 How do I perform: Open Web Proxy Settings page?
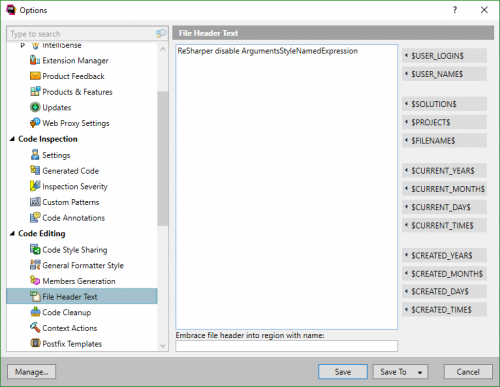pos(76,123)
